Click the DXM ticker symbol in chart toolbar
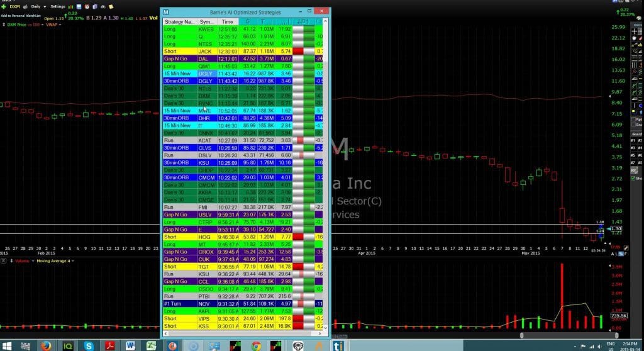644x351 pixels. pos(15,7)
